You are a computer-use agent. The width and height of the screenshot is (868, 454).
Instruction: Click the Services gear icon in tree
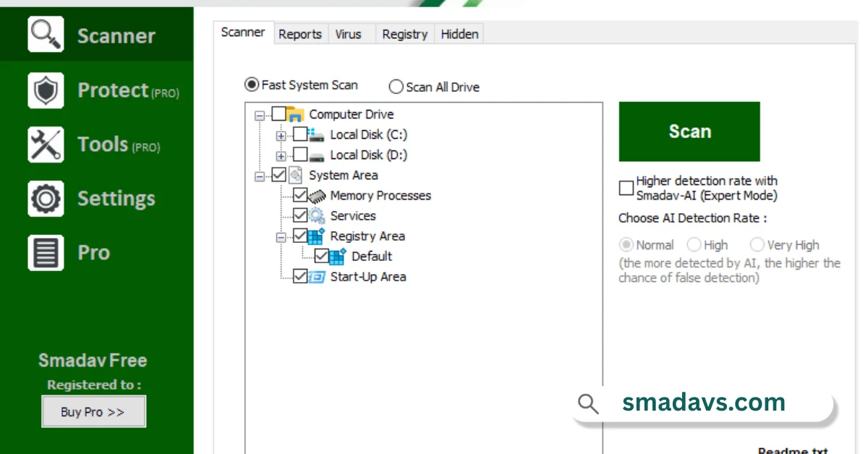pos(318,215)
